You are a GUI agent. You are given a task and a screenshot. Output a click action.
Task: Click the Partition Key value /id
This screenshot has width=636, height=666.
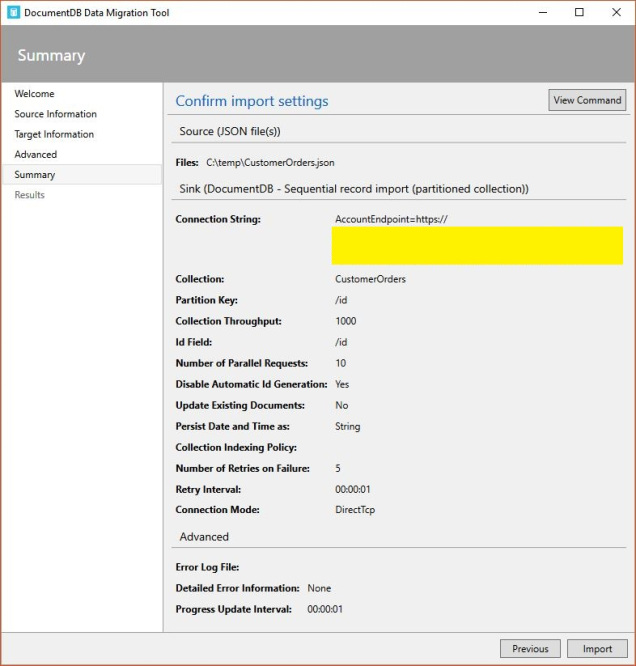click(341, 300)
